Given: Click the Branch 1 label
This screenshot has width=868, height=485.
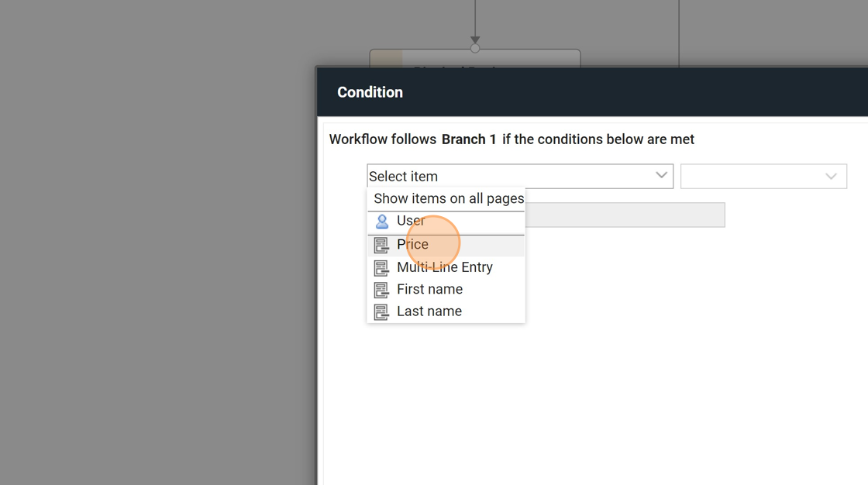Looking at the screenshot, I should tap(469, 139).
